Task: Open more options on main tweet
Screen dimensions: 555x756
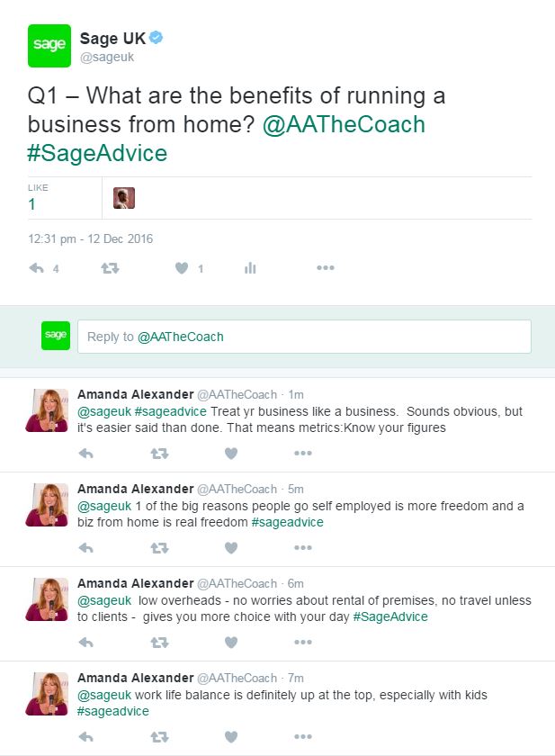Action: (x=325, y=268)
